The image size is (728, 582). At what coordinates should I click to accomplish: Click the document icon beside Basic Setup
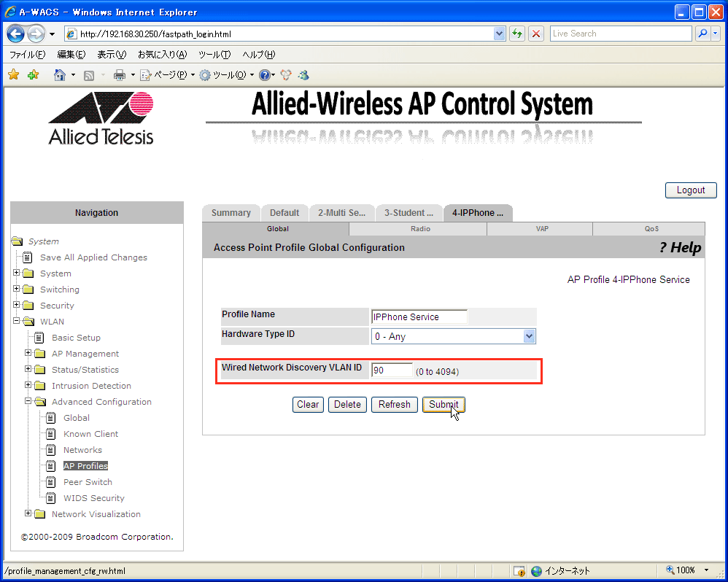pos(39,338)
